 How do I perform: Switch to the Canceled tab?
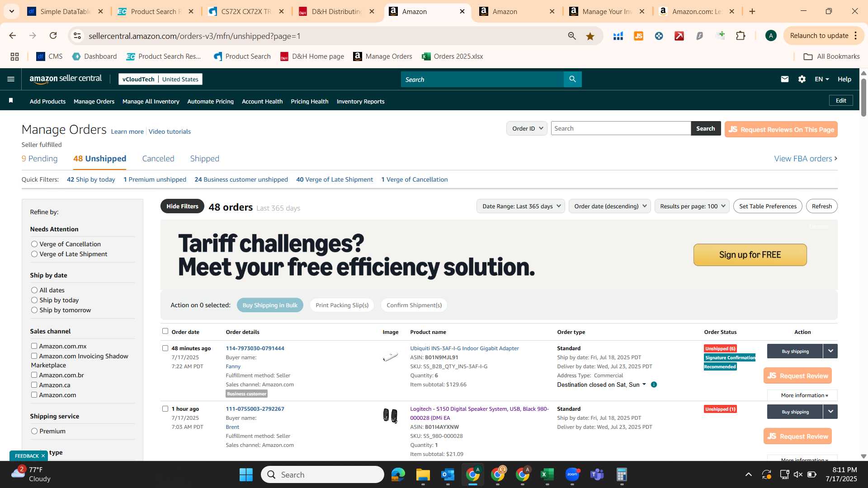[158, 159]
